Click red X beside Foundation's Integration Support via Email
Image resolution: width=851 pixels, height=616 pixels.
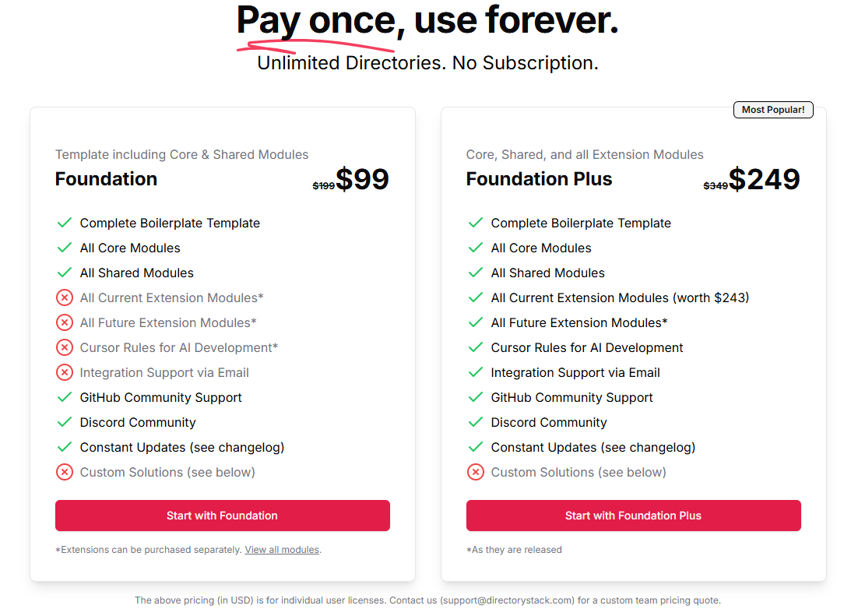pos(65,372)
